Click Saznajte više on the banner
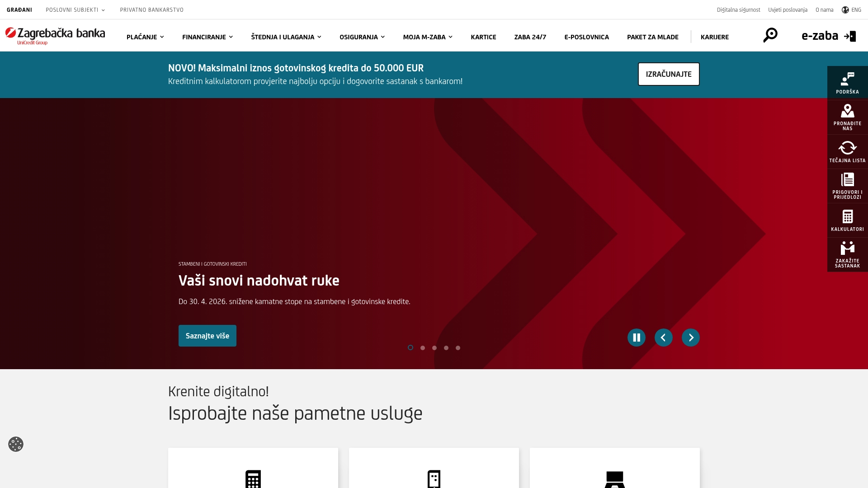The height and width of the screenshot is (488, 868). tap(207, 335)
